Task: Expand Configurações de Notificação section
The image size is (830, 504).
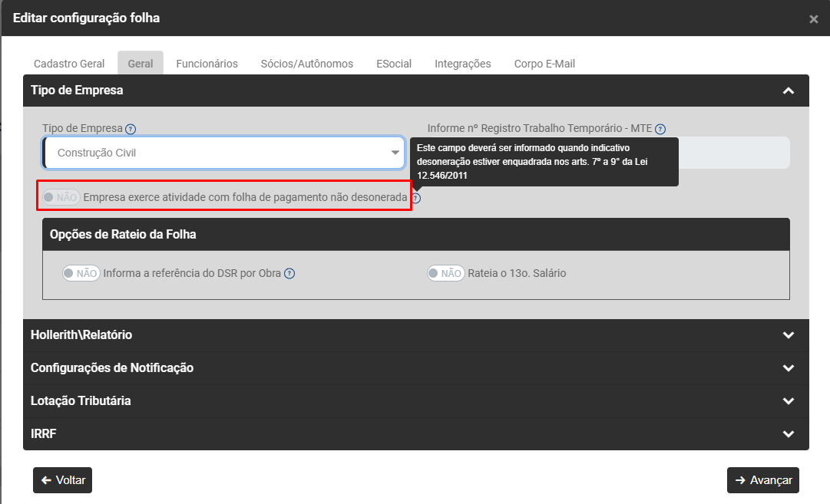Action: tap(787, 368)
